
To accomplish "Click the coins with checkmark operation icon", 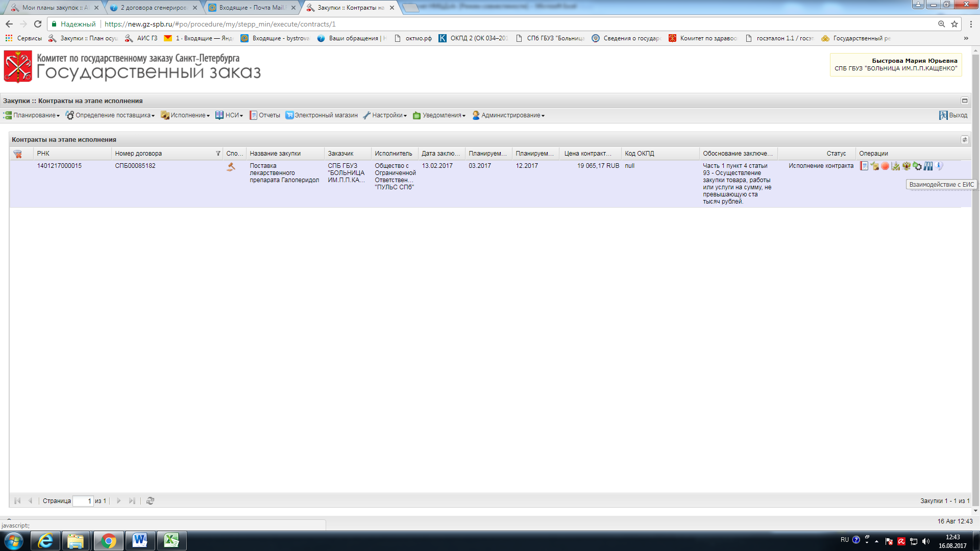I will pyautogui.click(x=895, y=166).
